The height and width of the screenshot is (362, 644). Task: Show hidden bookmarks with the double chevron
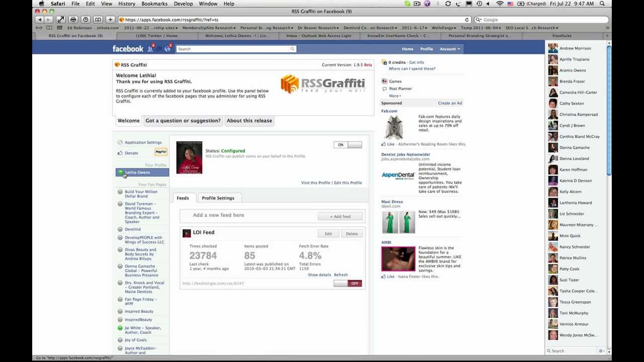(x=607, y=28)
